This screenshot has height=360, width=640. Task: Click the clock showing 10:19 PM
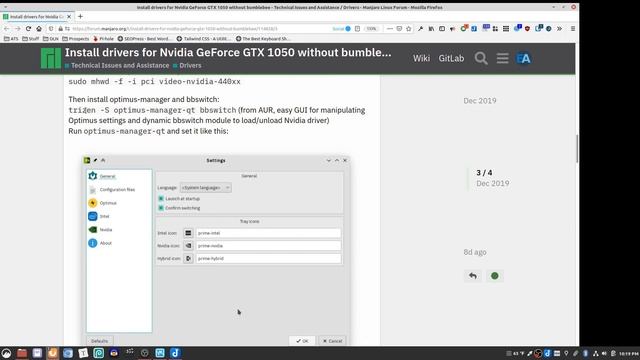click(629, 353)
